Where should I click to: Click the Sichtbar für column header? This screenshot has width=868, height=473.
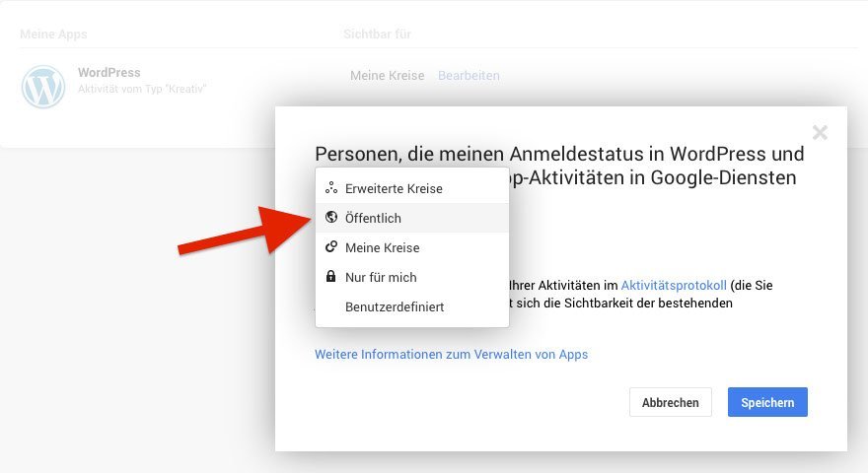click(377, 34)
